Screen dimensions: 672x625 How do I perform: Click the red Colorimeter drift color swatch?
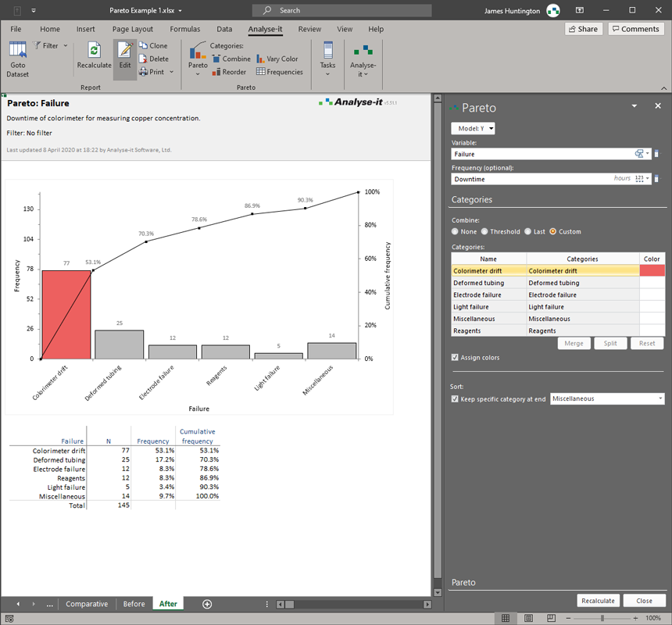click(652, 270)
